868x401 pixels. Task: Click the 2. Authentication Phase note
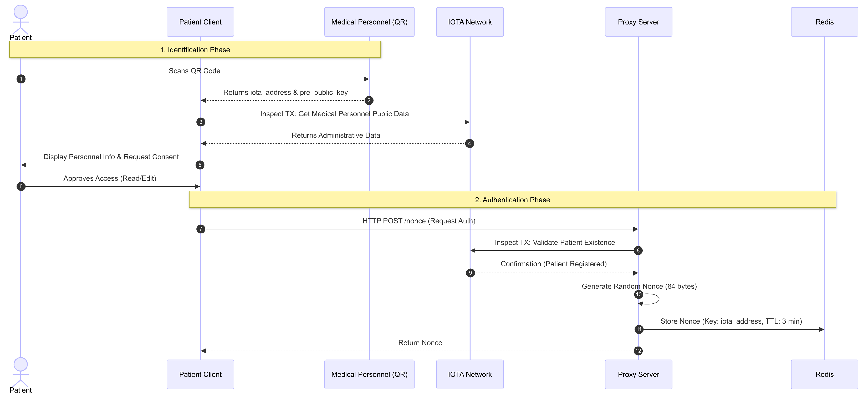point(512,200)
